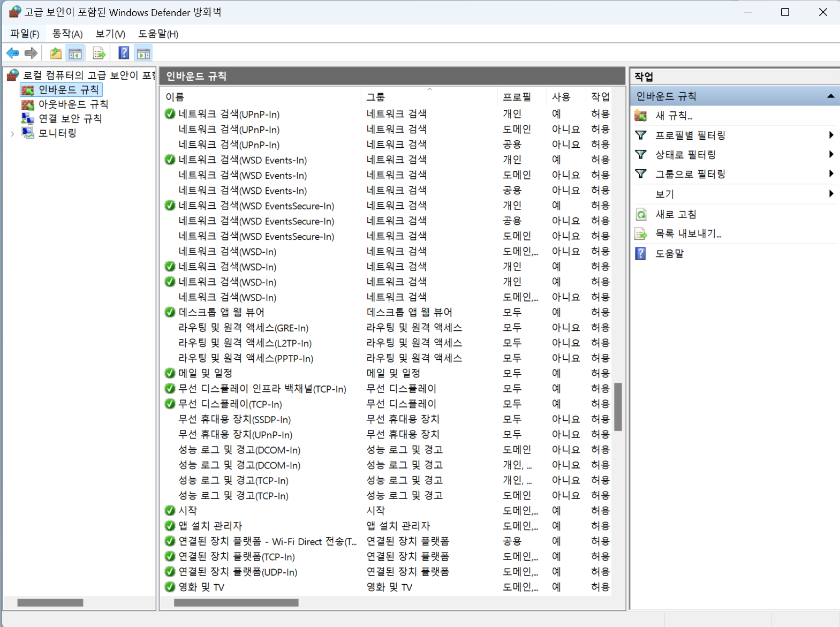Click the Forward arrow toolbar icon
The height and width of the screenshot is (627, 840).
click(x=31, y=53)
